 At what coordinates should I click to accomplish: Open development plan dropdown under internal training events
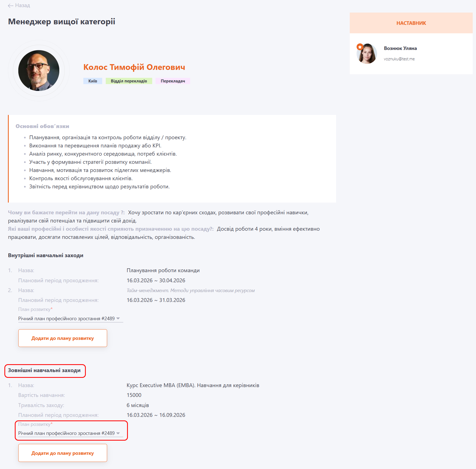click(66, 319)
